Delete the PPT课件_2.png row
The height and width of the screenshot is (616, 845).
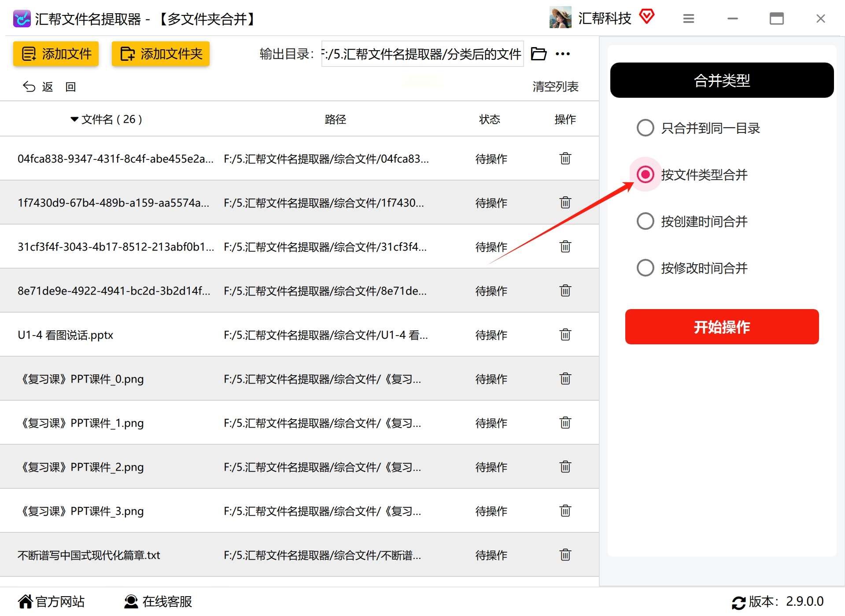pos(565,467)
